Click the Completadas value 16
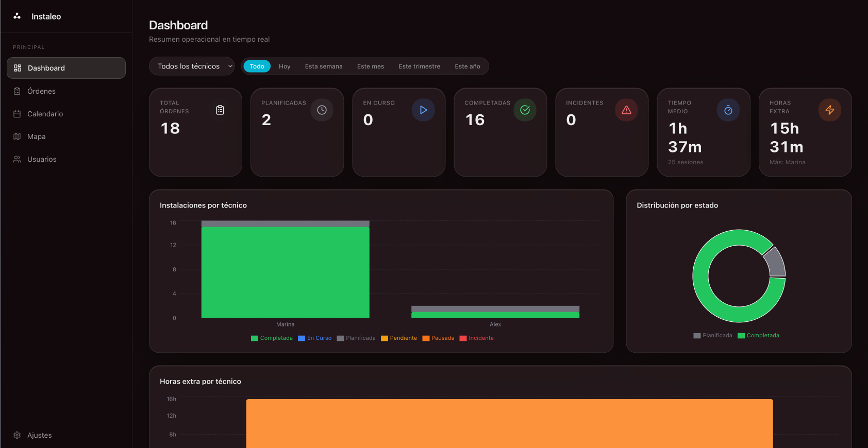The width and height of the screenshot is (868, 448). [x=475, y=120]
